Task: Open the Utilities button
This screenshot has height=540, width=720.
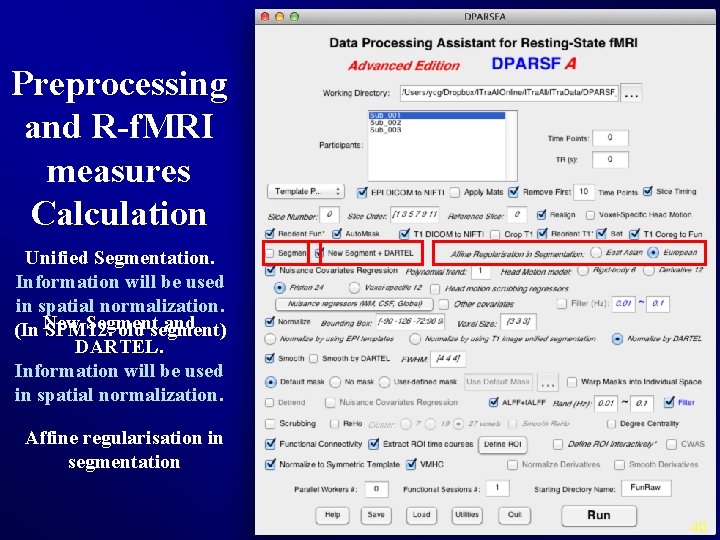Action: pos(467,515)
